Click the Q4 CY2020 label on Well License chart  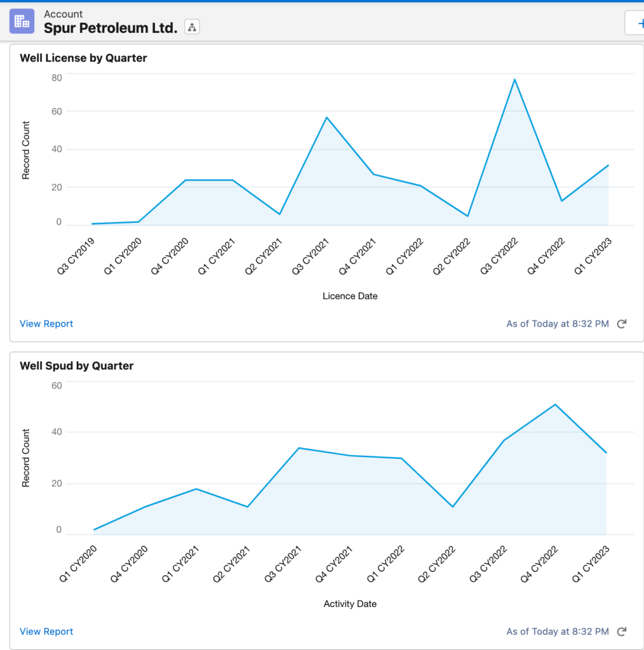[170, 256]
